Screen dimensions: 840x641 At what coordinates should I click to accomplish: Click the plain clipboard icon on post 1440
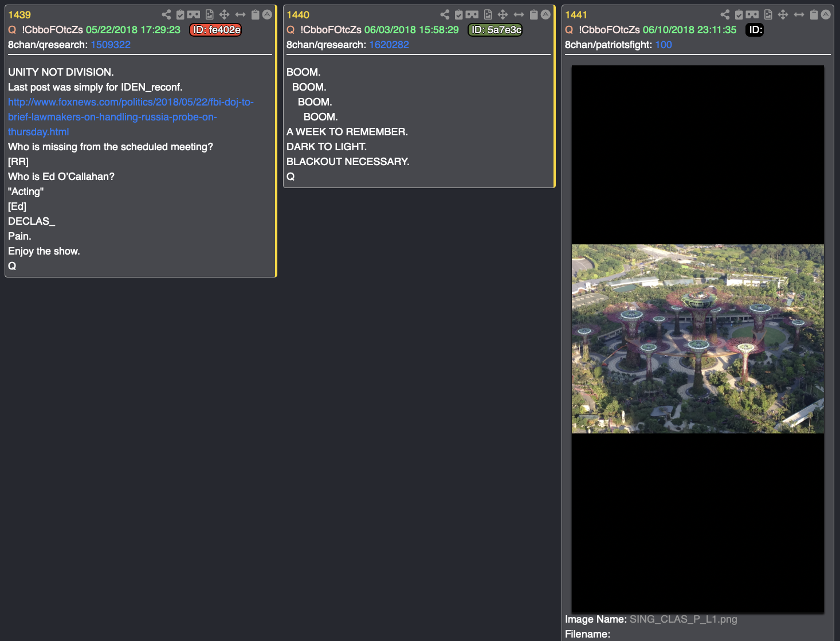click(x=534, y=15)
